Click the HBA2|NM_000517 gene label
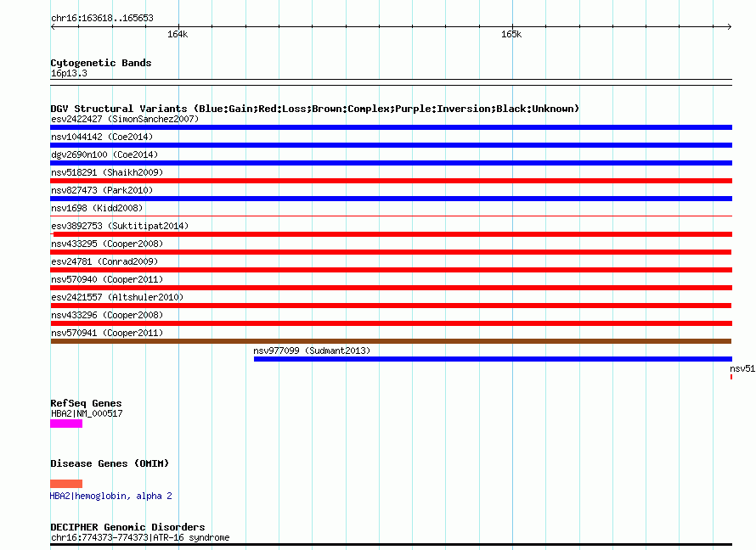The image size is (756, 550). coord(87,413)
